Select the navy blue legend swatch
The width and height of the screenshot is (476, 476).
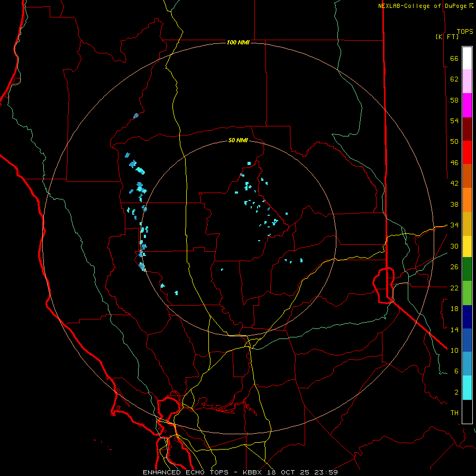coord(467,317)
